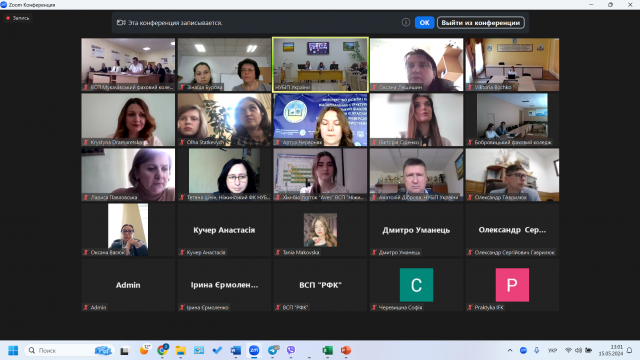
Task: Open Wi-Fi network settings tray icon
Action: point(568,350)
